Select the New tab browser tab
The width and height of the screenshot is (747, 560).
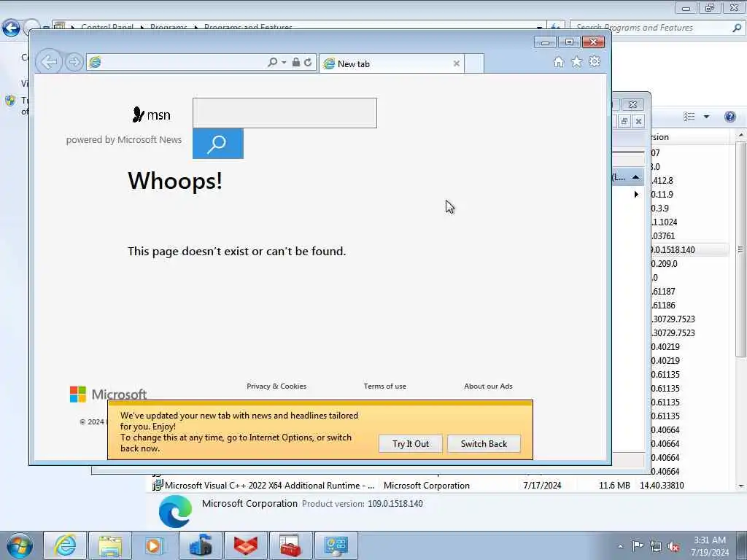(391, 64)
